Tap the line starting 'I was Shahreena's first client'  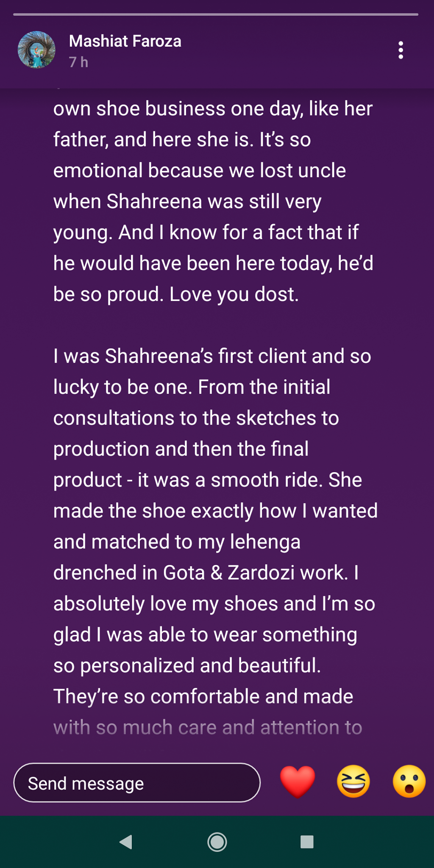[x=212, y=356]
